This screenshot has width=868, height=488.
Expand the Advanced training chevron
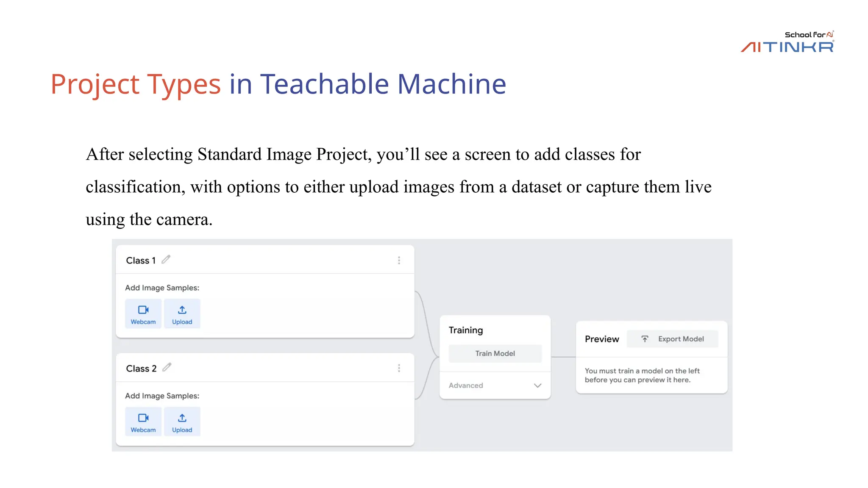tap(537, 385)
